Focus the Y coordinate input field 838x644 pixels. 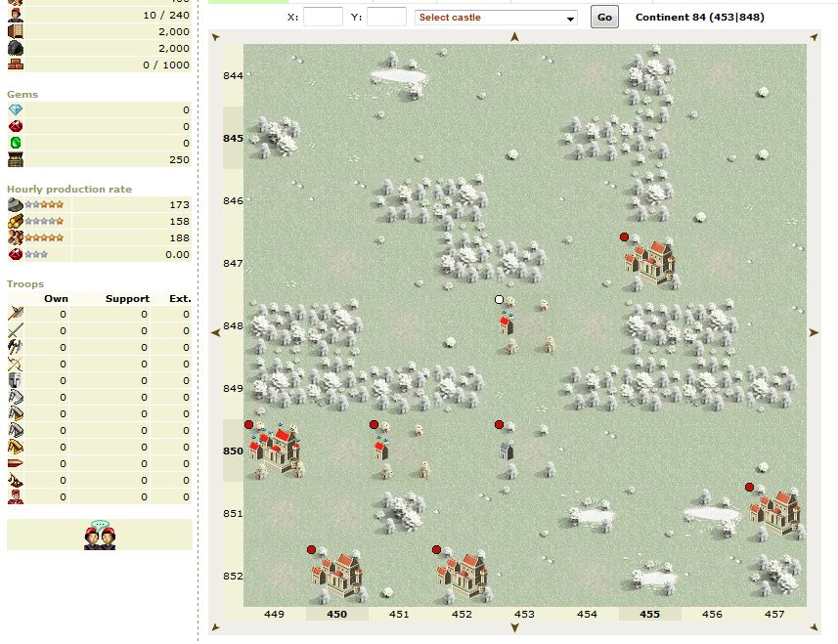(386, 17)
